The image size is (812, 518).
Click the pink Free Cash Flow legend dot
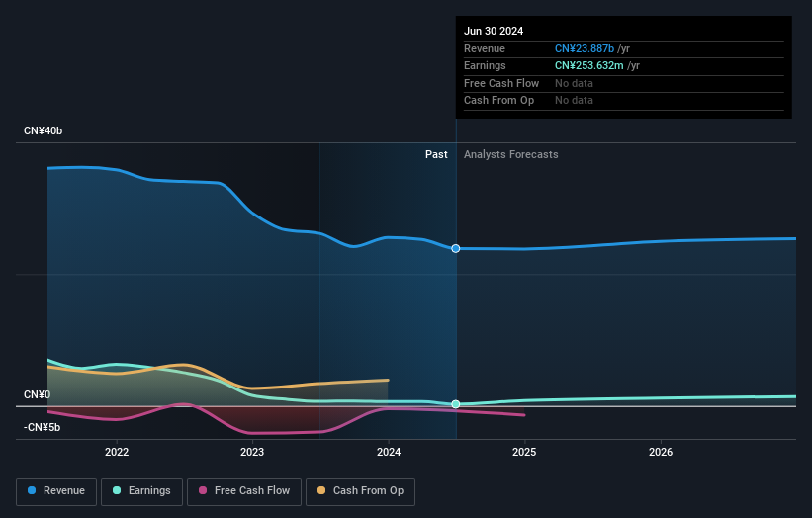pos(203,490)
